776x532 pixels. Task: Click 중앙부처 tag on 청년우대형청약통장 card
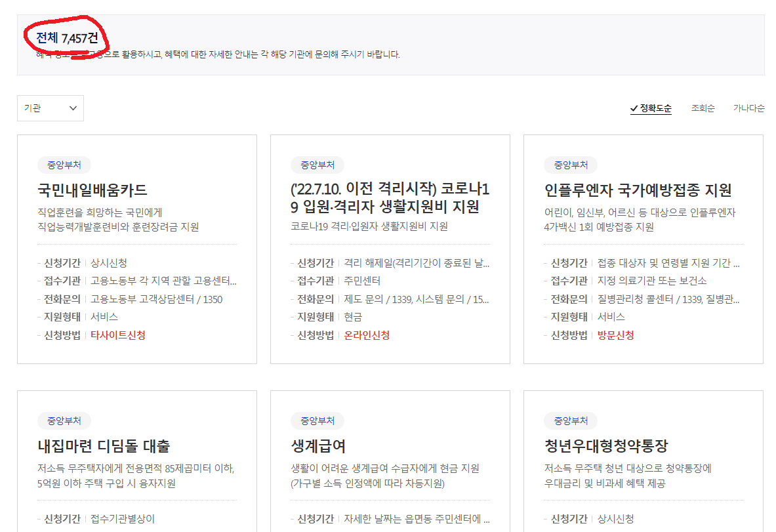point(571,420)
